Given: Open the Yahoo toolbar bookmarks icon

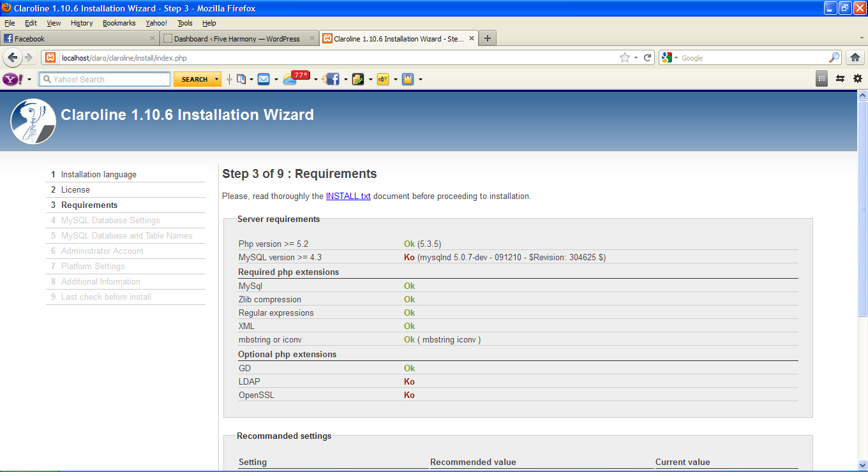Looking at the screenshot, I should (x=241, y=79).
